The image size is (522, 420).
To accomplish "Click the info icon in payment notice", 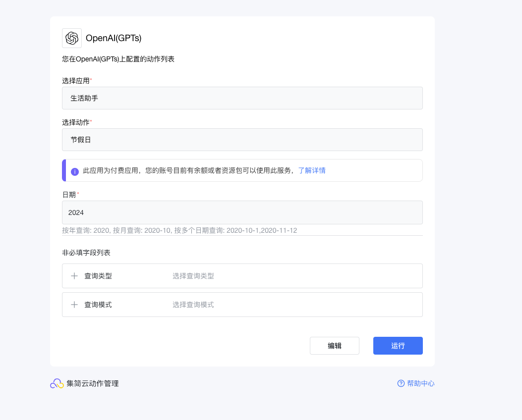I will tap(74, 171).
